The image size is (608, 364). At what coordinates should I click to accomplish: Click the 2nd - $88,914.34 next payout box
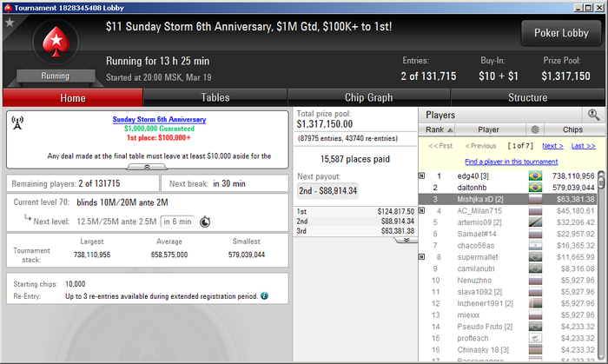pyautogui.click(x=327, y=191)
